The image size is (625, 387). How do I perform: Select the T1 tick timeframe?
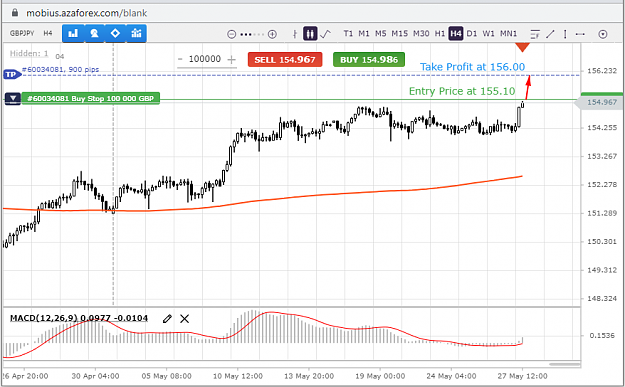coord(348,33)
